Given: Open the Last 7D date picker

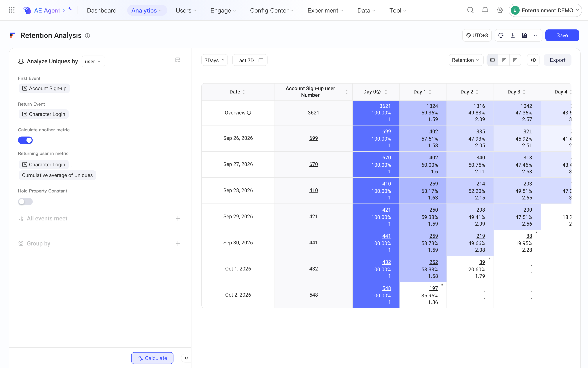Looking at the screenshot, I should click(250, 60).
